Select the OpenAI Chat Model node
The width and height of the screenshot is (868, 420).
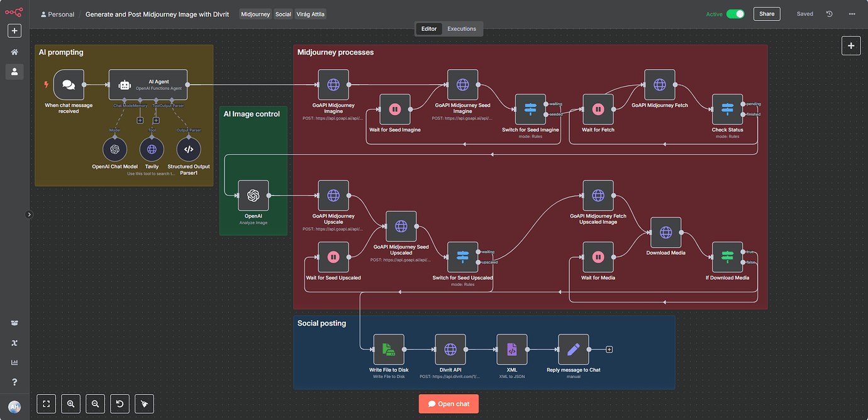click(x=114, y=149)
